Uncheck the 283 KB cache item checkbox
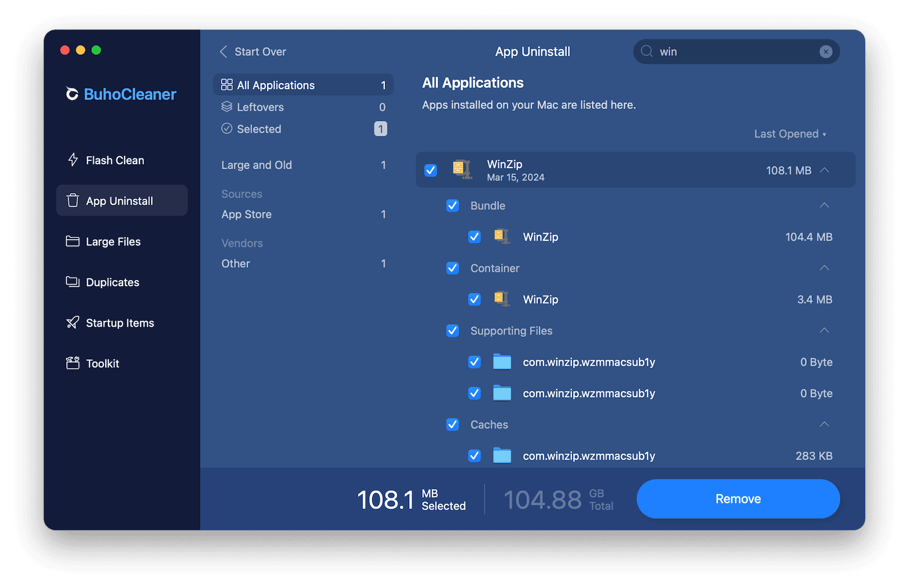The image size is (909, 588). pyautogui.click(x=474, y=456)
